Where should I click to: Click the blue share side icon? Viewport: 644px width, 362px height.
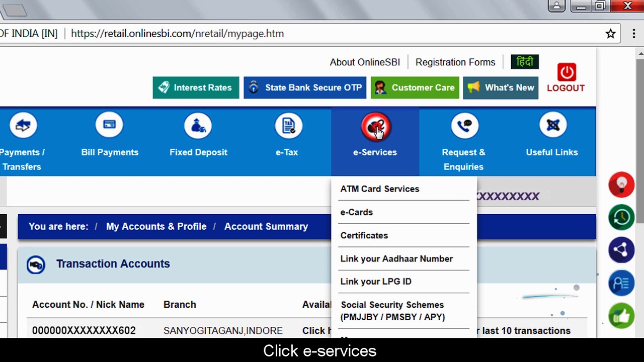(x=621, y=250)
